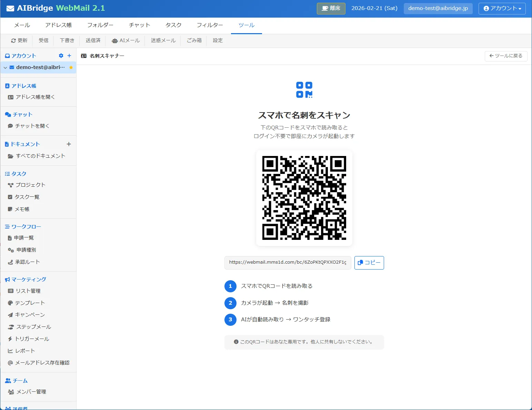The height and width of the screenshot is (410, 532).
Task: Toggle the favorite star on demo-test account
Action: (71, 67)
